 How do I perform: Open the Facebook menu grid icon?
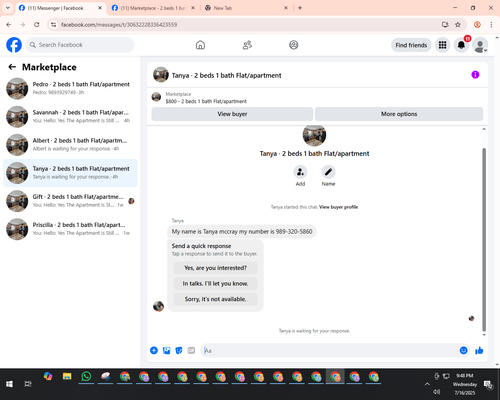click(x=442, y=45)
